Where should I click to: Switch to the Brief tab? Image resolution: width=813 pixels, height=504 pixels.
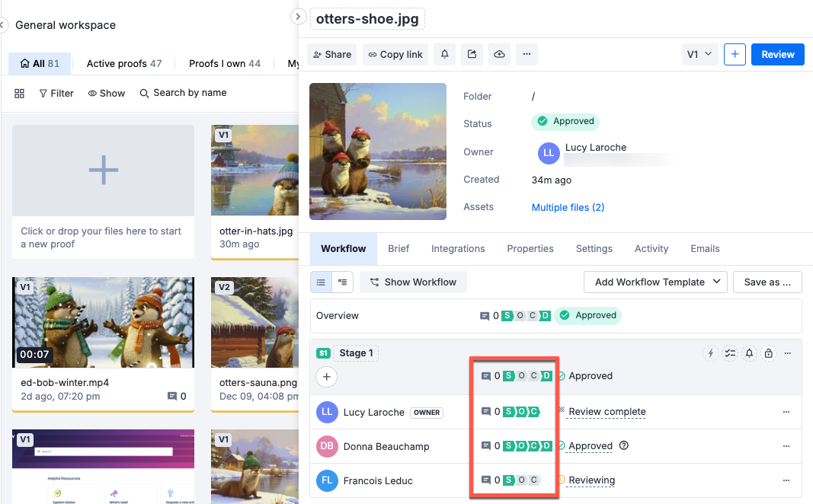(398, 248)
